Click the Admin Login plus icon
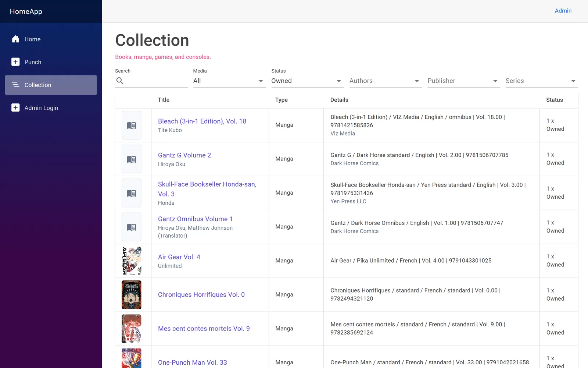The height and width of the screenshot is (368, 588). pyautogui.click(x=15, y=107)
